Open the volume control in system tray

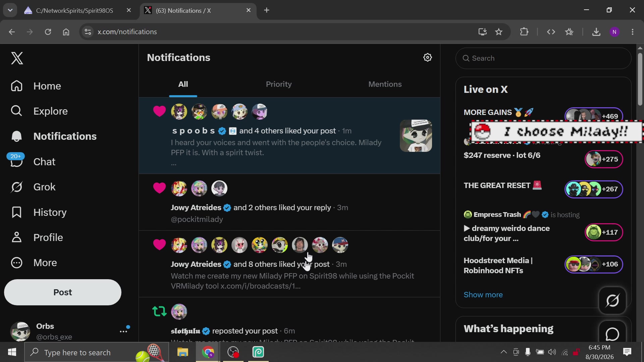[552, 352]
